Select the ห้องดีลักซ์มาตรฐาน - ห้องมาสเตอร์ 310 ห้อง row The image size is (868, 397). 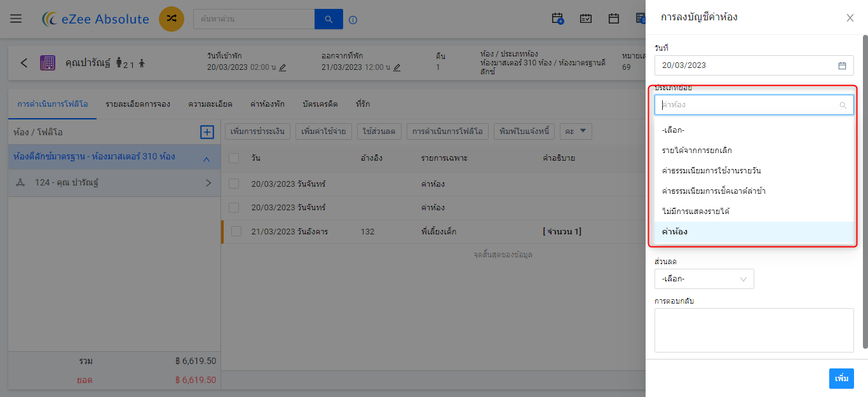click(114, 157)
